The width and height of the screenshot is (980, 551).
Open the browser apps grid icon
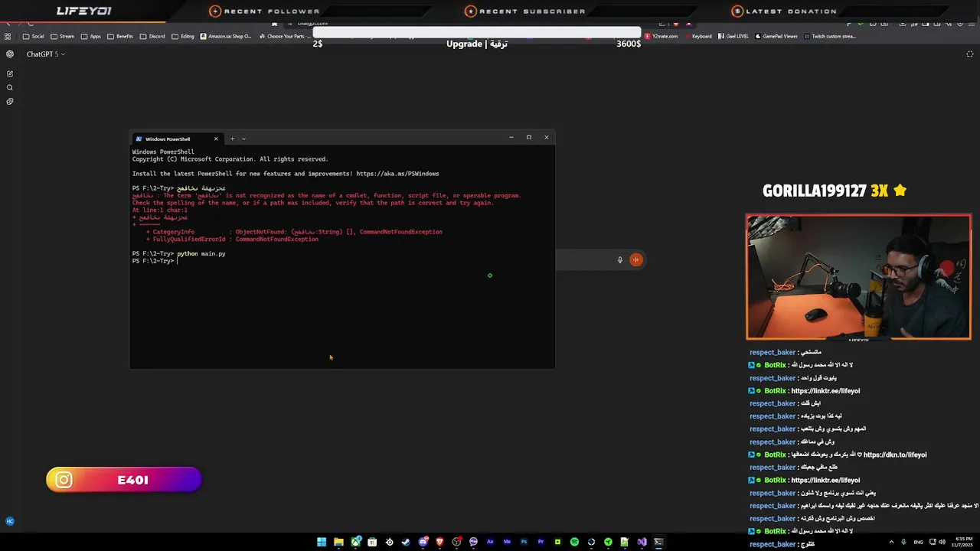[x=8, y=36]
